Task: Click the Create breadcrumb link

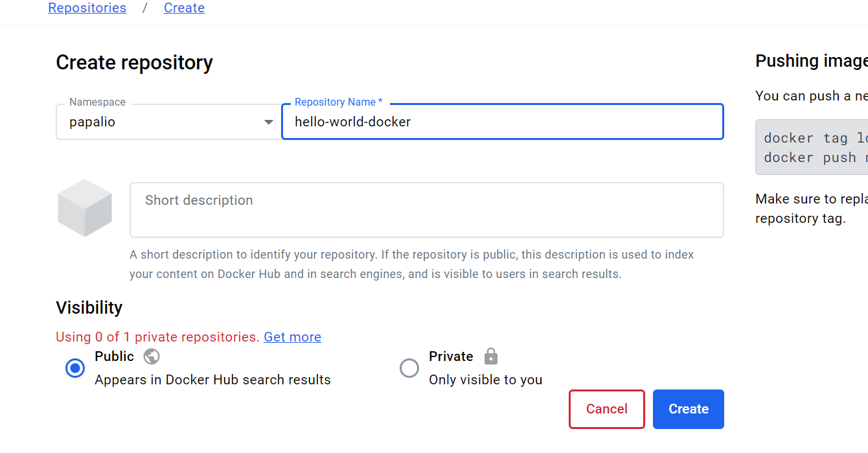Action: point(184,8)
